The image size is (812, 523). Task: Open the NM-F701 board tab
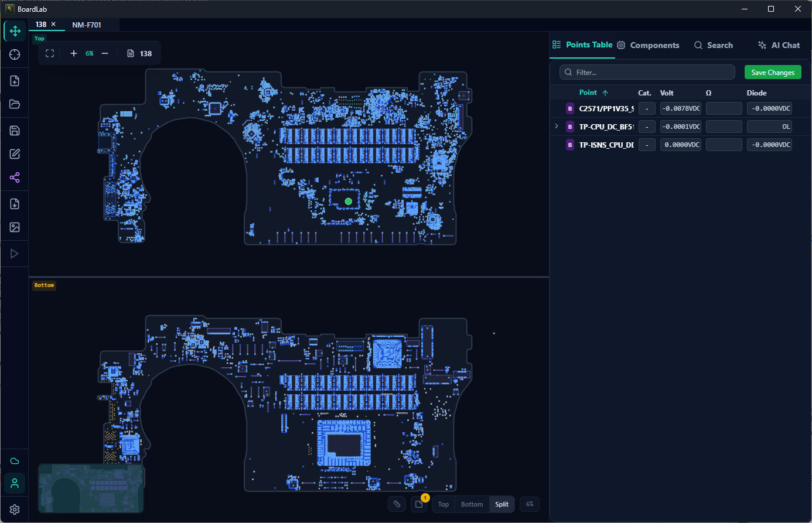85,25
